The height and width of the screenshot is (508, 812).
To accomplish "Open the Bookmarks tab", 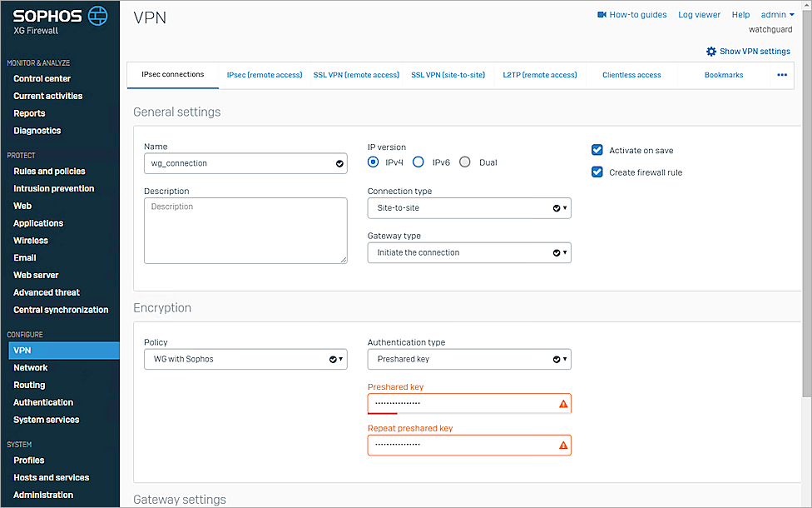I will (723, 75).
